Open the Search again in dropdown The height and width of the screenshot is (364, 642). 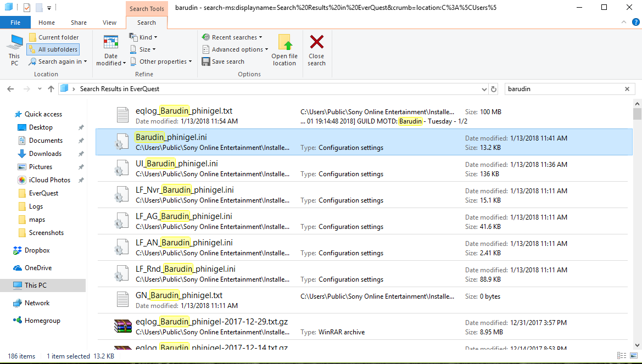click(x=57, y=61)
